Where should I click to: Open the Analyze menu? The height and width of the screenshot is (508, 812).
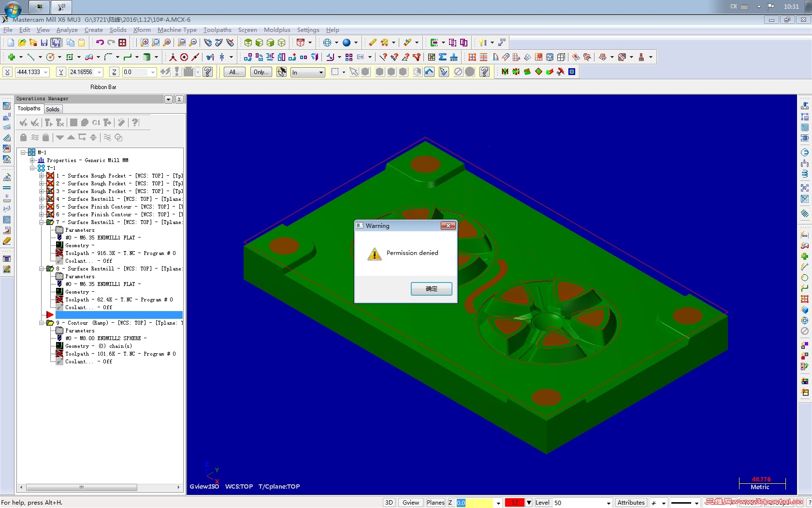point(67,30)
